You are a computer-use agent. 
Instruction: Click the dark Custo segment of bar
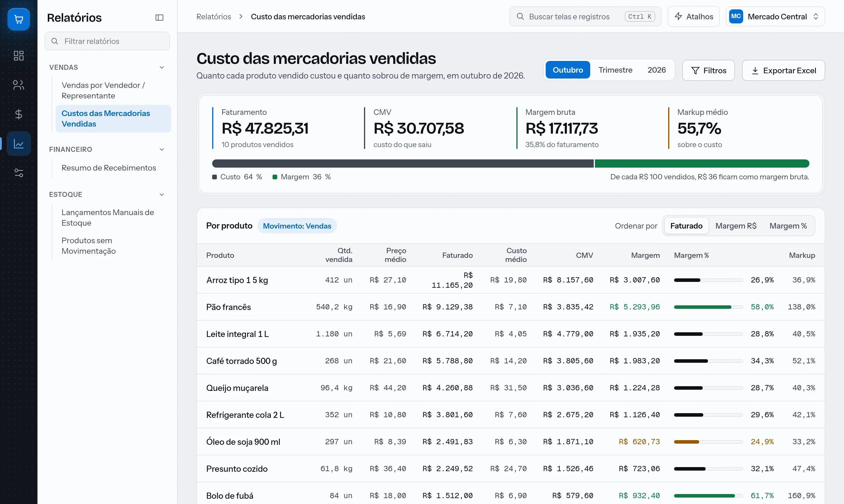pyautogui.click(x=403, y=164)
